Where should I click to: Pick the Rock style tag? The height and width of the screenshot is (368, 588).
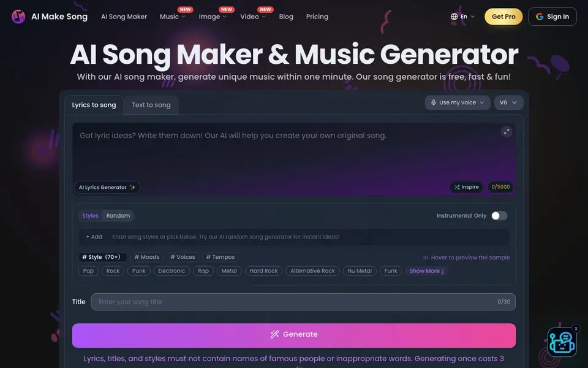tap(113, 270)
